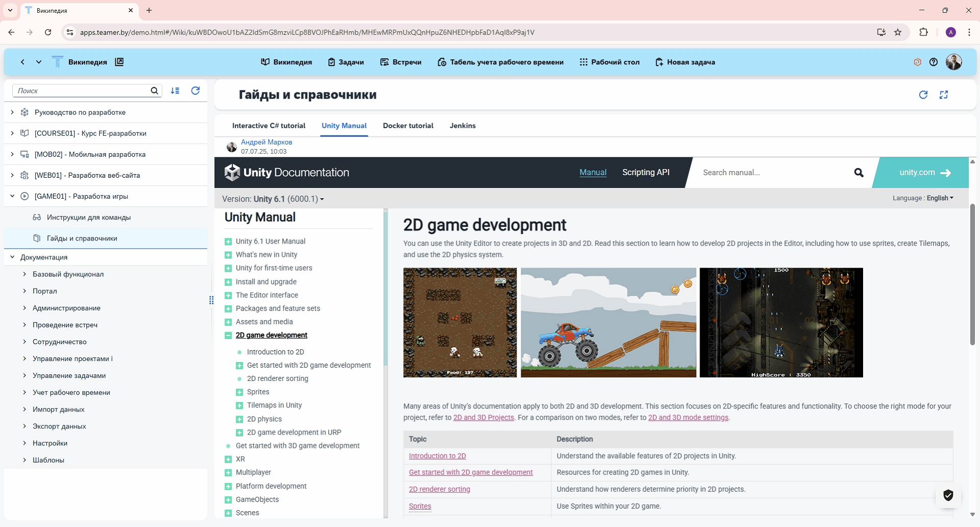Collapse the 2D game development section
The height and width of the screenshot is (527, 980).
click(x=228, y=336)
